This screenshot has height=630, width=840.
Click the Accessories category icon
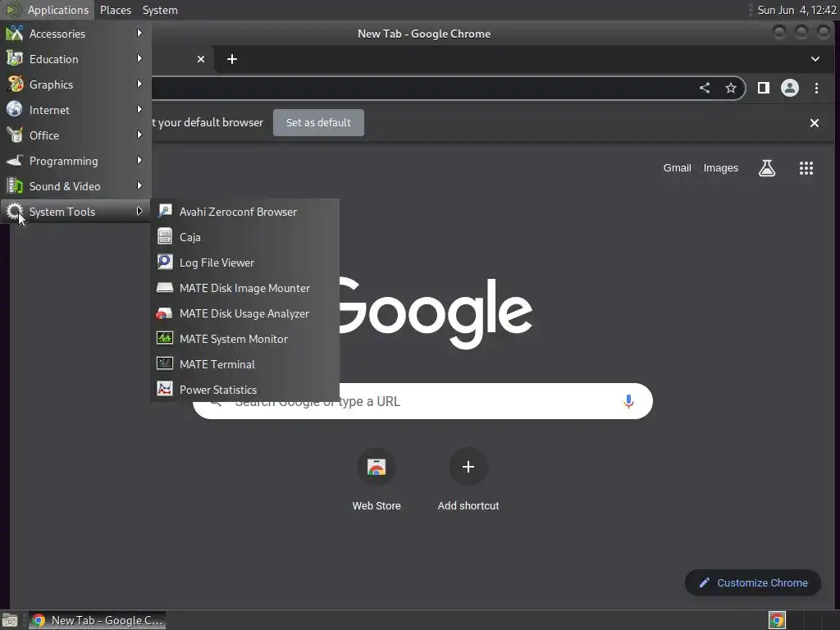pyautogui.click(x=15, y=33)
